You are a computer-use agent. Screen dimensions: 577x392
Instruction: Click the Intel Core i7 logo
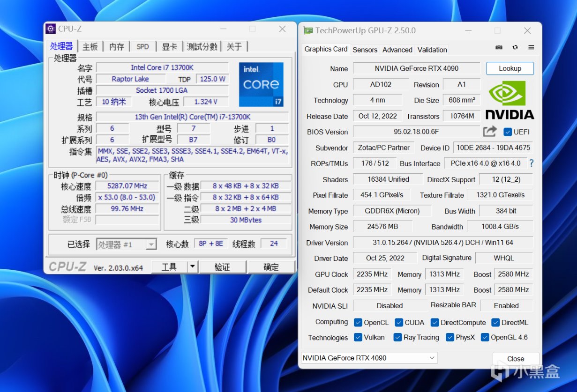[261, 84]
